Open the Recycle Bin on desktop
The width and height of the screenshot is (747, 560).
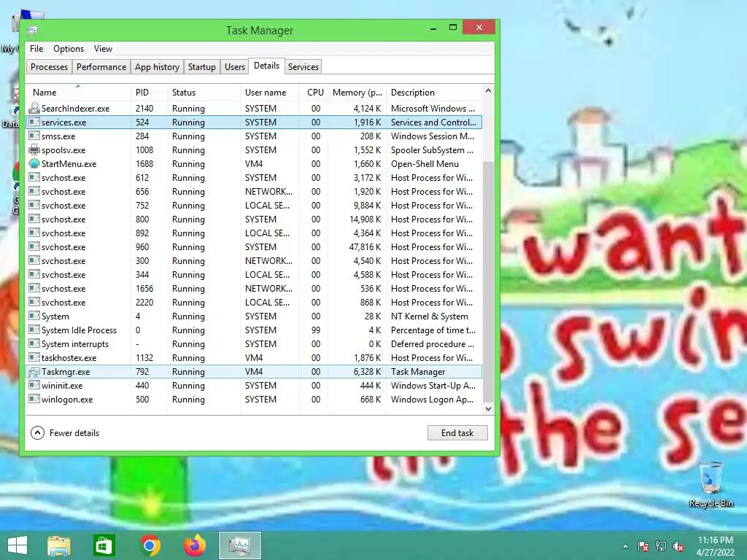tap(711, 484)
